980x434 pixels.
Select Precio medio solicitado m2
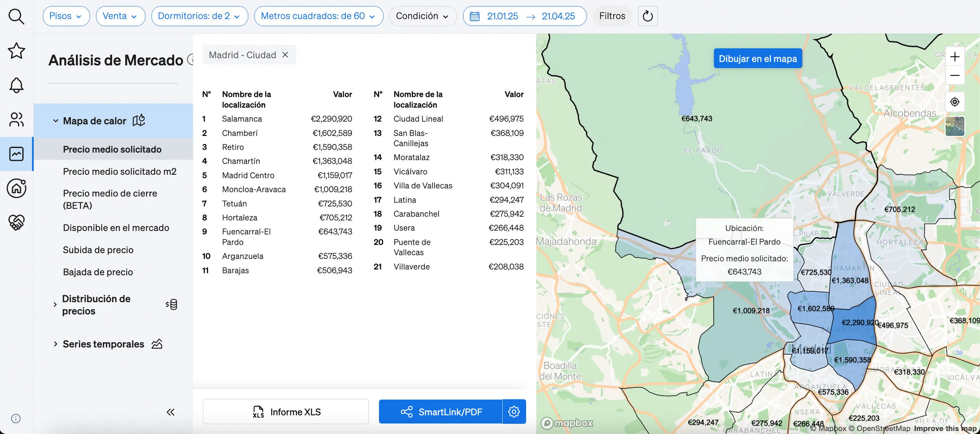pyautogui.click(x=119, y=172)
